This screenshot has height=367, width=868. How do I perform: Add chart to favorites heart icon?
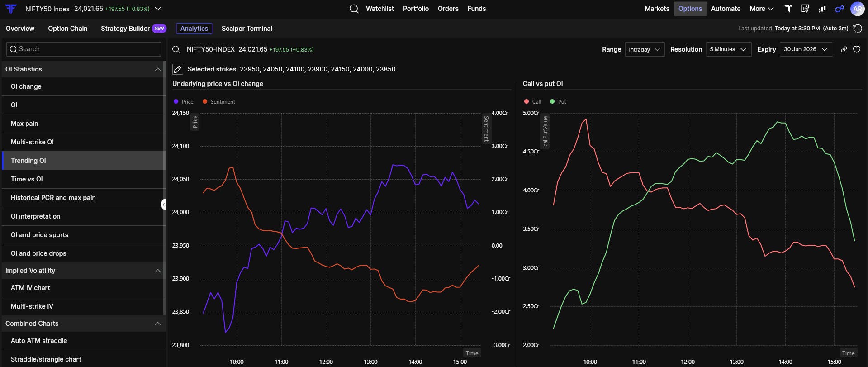[857, 49]
